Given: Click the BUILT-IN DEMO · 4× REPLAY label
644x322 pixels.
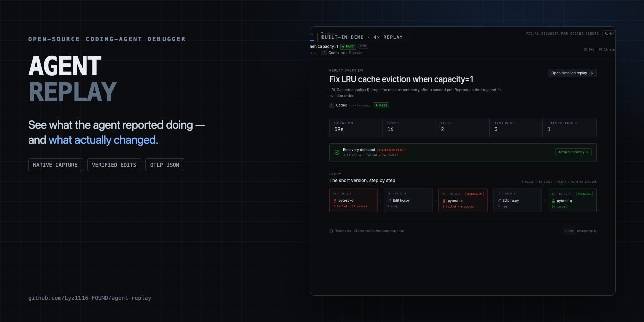Looking at the screenshot, I should point(362,37).
